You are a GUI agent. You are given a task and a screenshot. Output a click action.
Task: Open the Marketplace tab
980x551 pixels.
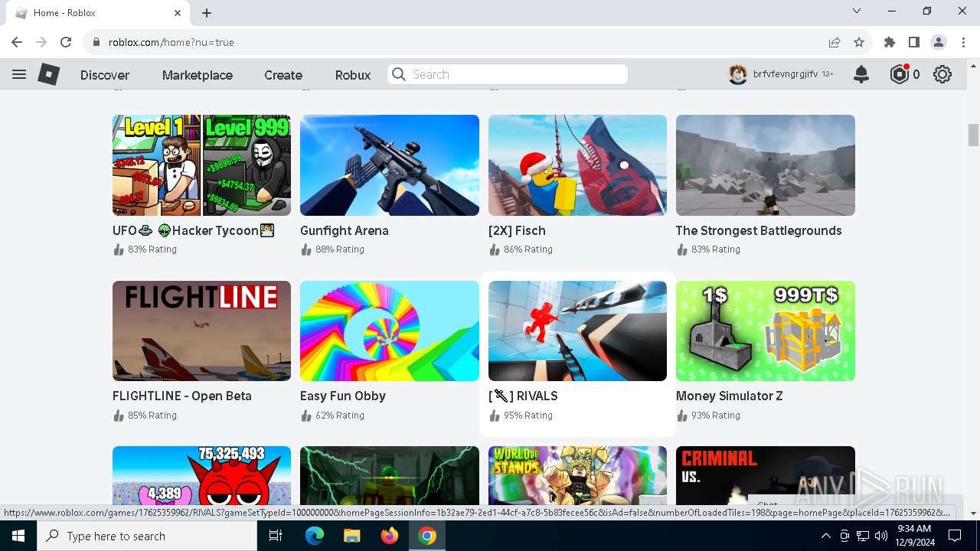click(x=198, y=75)
